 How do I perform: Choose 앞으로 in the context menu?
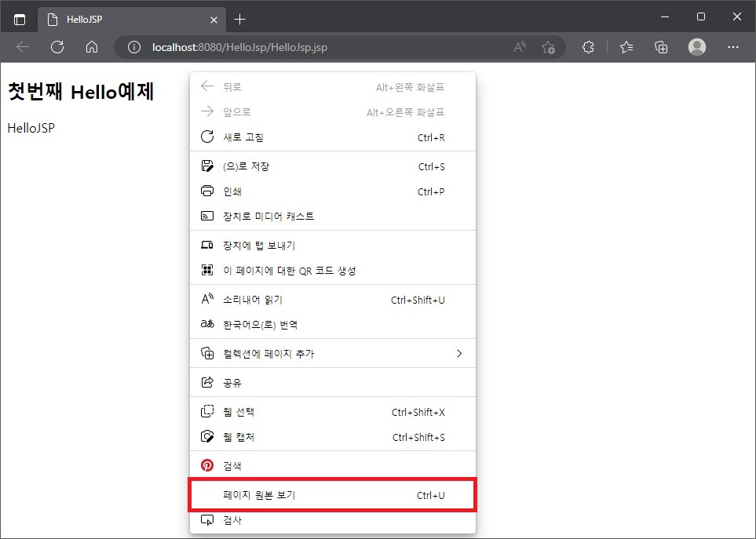tap(333, 111)
